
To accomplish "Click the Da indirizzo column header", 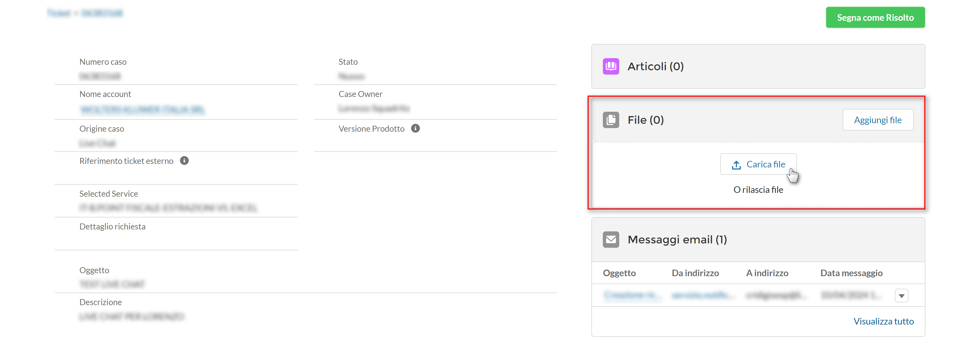I will coord(695,273).
